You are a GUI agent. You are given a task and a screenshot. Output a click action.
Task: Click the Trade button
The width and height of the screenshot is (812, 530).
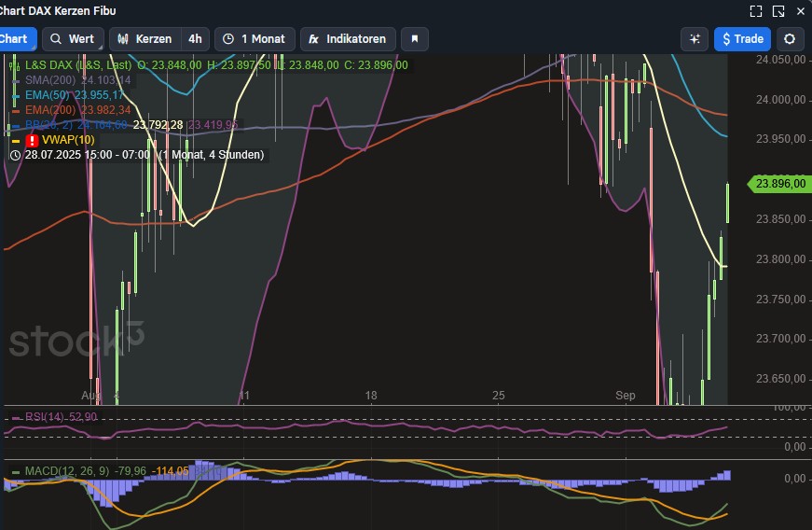click(x=742, y=39)
